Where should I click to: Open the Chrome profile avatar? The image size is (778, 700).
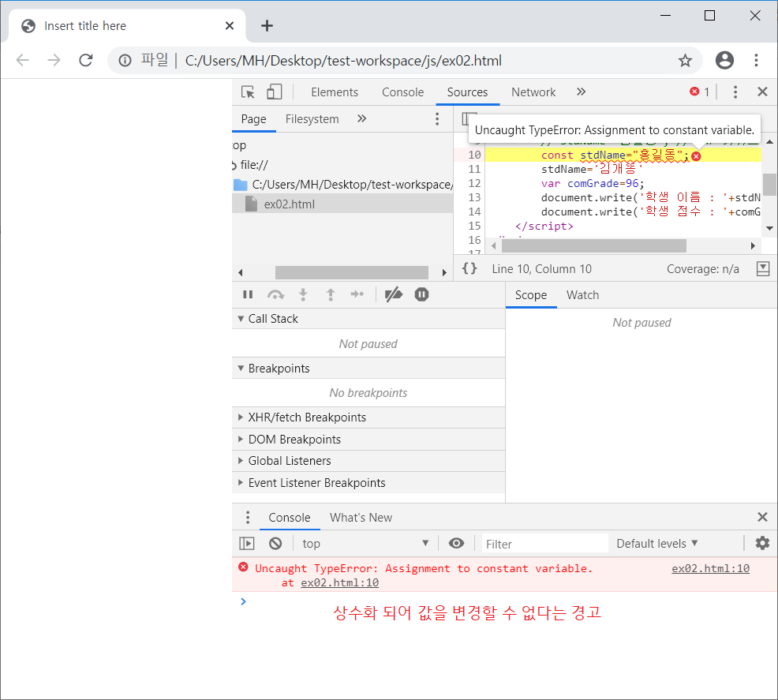point(724,61)
